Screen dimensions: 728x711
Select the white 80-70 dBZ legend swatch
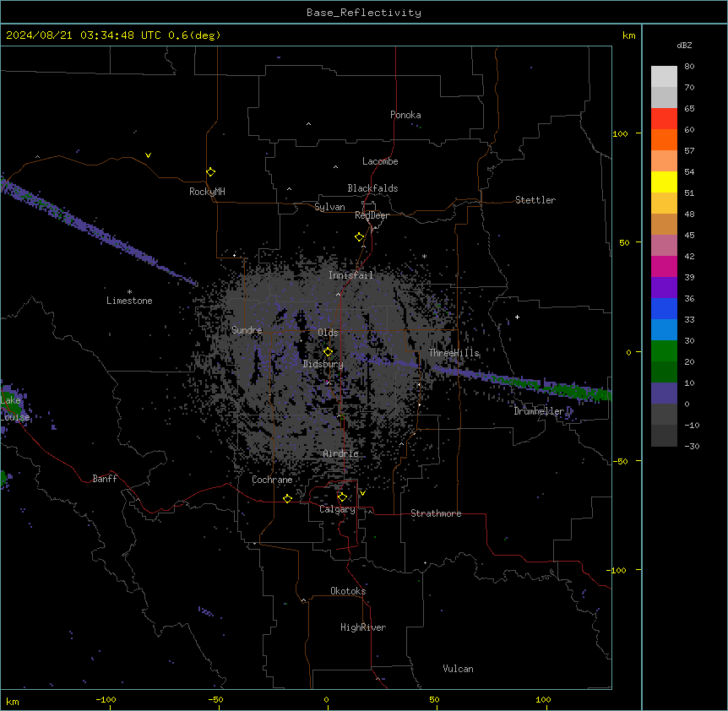pos(664,77)
